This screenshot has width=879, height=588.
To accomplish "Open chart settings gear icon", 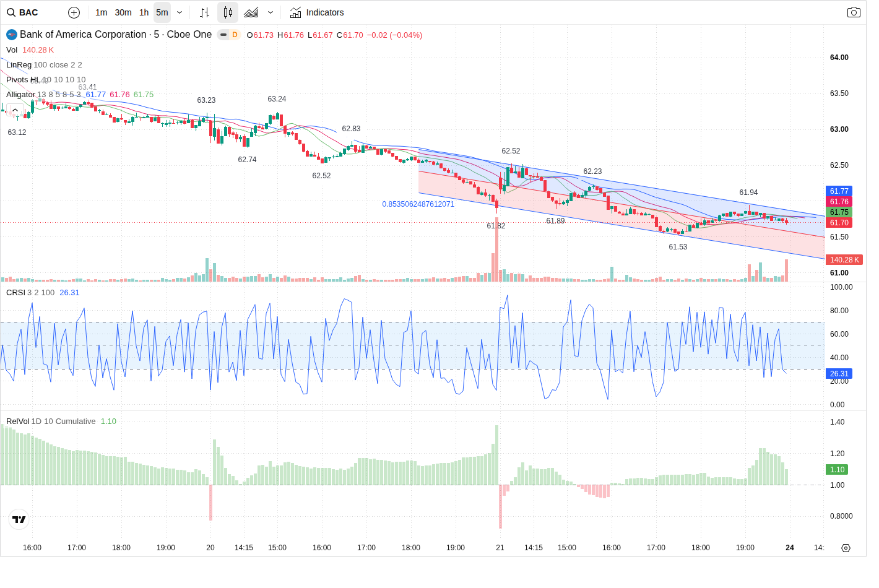I will (x=846, y=548).
